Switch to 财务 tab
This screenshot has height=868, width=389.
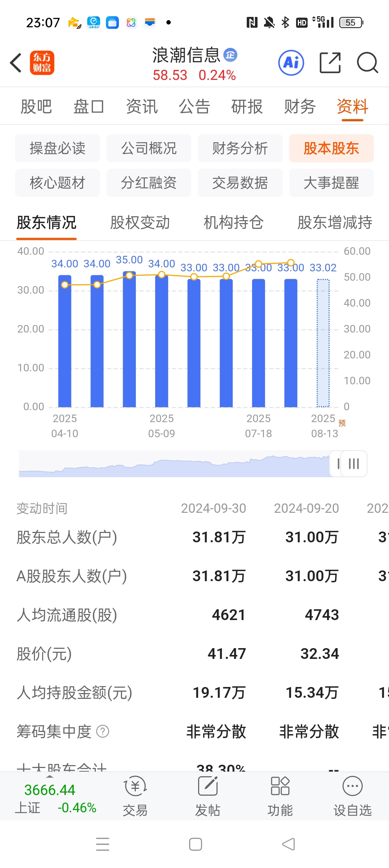pyautogui.click(x=300, y=107)
